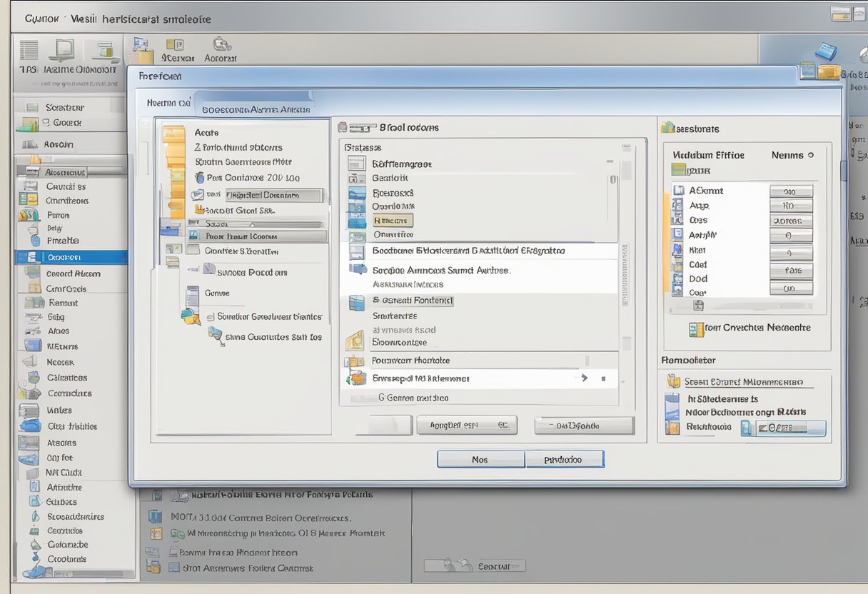Select the radio button next to 'Nenms'

[810, 155]
